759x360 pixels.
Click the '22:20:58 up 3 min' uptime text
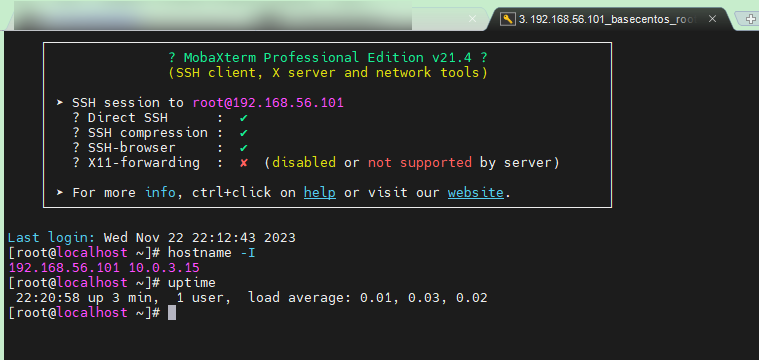pos(83,298)
